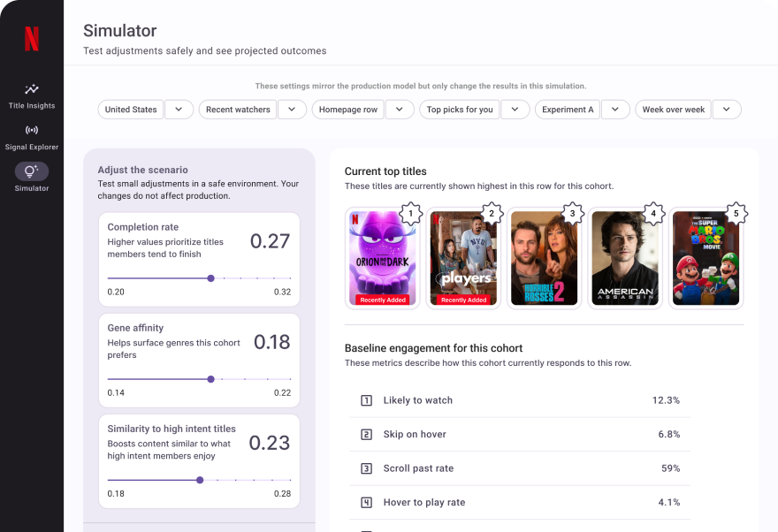Click the Netflix logo in sidebar

coord(32,39)
